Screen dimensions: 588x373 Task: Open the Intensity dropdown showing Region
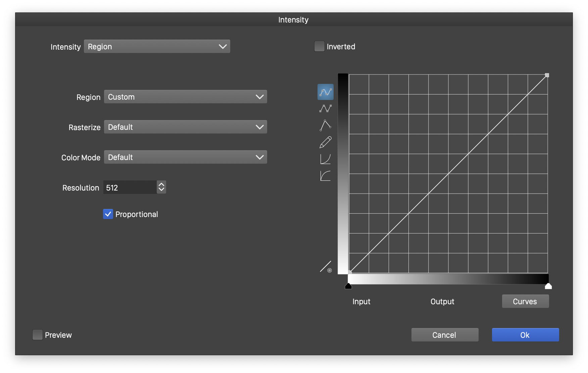[157, 47]
